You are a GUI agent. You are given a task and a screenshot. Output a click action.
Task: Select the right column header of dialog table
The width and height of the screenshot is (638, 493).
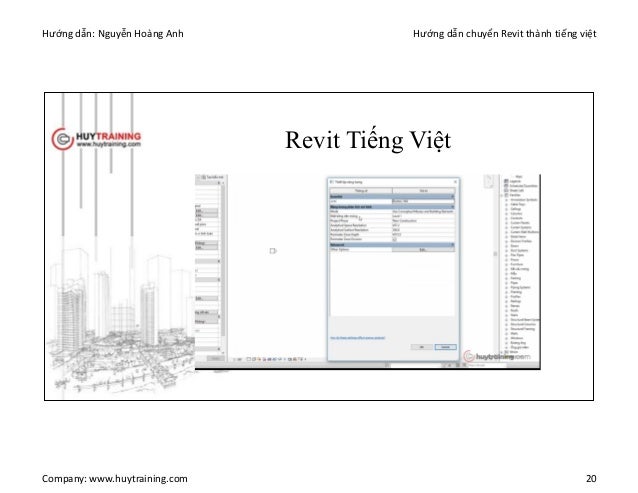coord(424,191)
